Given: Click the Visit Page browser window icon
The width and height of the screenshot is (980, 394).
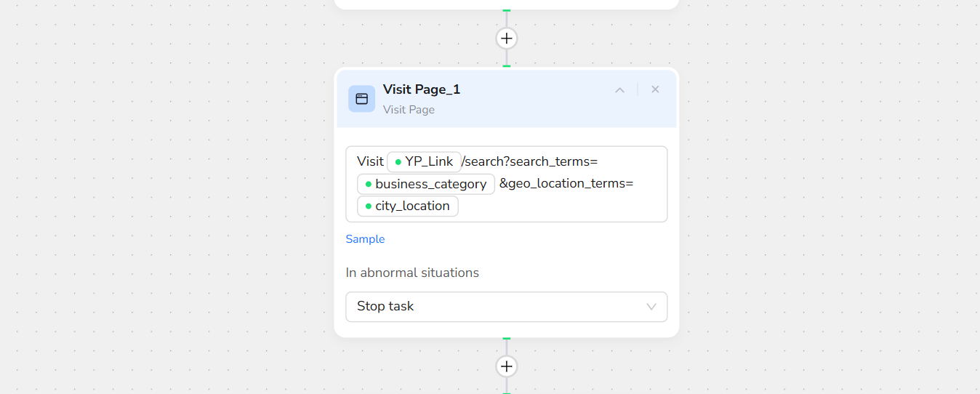Looking at the screenshot, I should pos(361,99).
